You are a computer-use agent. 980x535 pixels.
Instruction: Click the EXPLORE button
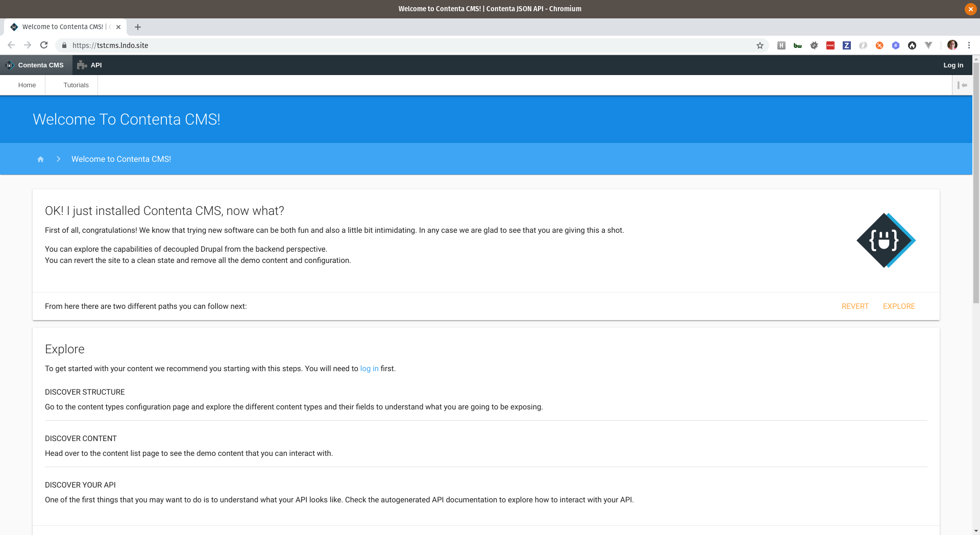[x=899, y=306]
